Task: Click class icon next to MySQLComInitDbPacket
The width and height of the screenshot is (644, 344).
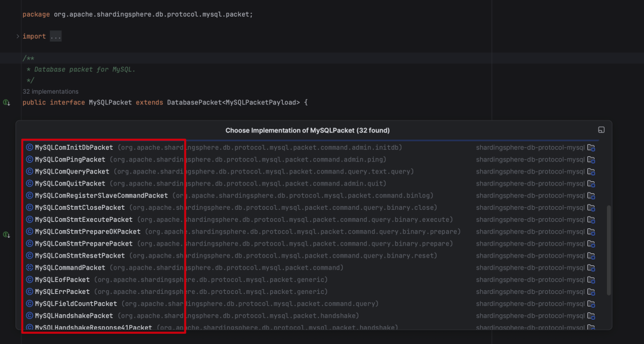Action: (x=30, y=147)
